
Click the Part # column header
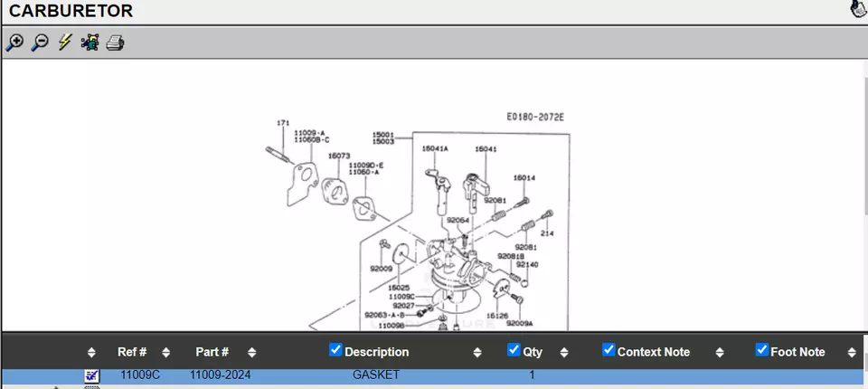[x=212, y=352]
